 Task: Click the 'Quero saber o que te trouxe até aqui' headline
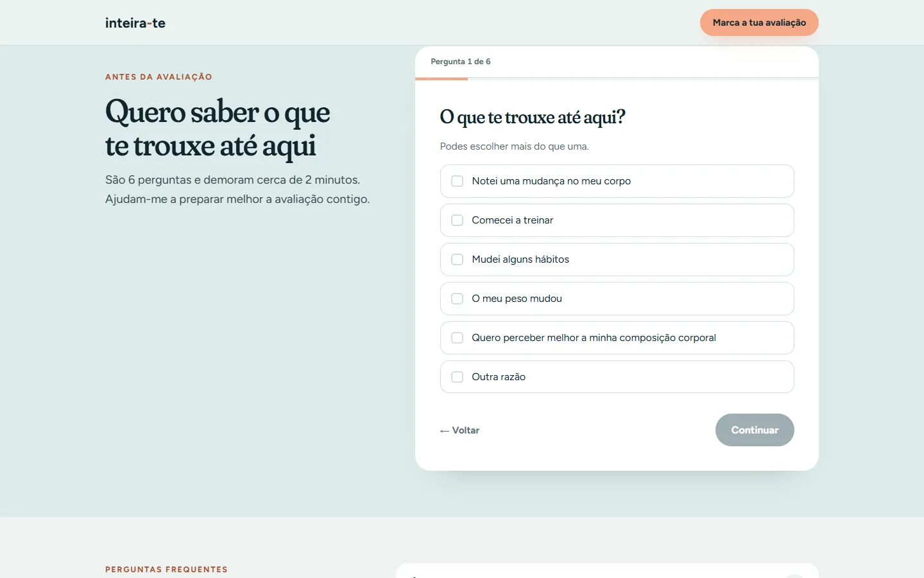[x=218, y=128]
